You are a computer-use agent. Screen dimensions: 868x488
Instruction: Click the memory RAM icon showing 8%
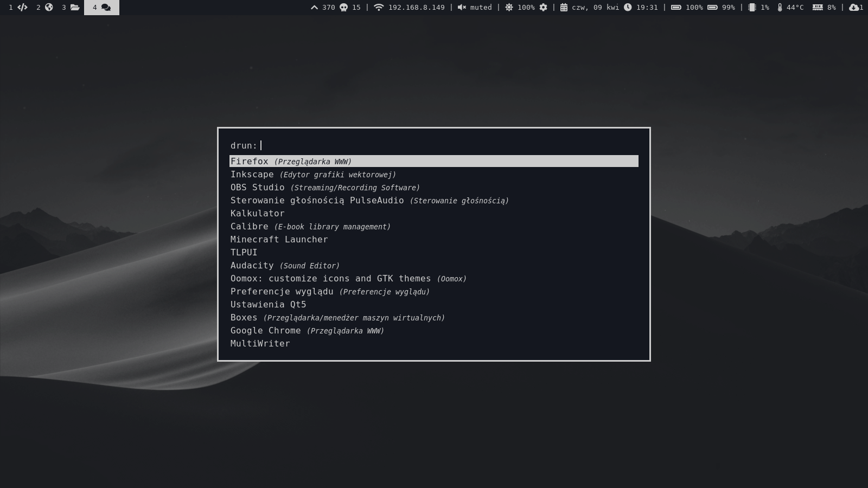tap(818, 8)
